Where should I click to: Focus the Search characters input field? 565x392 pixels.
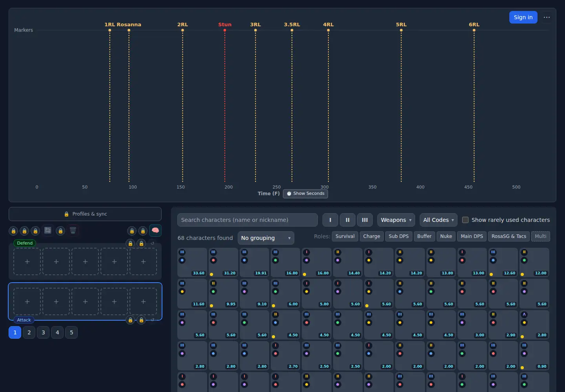coord(248,220)
